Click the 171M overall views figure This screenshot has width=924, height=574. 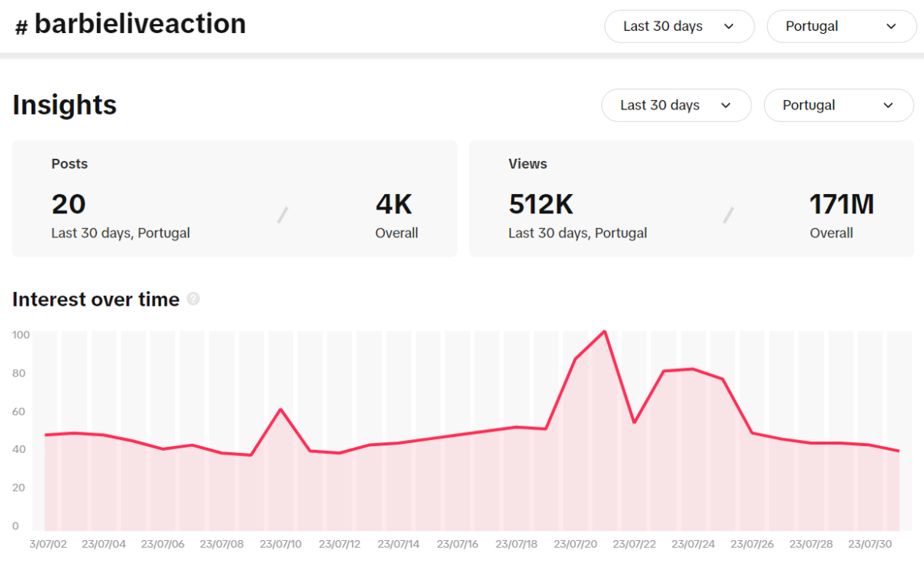(x=841, y=204)
